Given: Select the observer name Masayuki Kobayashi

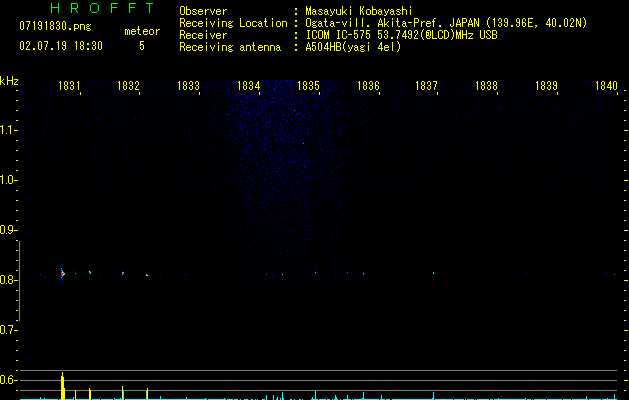Looking at the screenshot, I should pos(359,11).
